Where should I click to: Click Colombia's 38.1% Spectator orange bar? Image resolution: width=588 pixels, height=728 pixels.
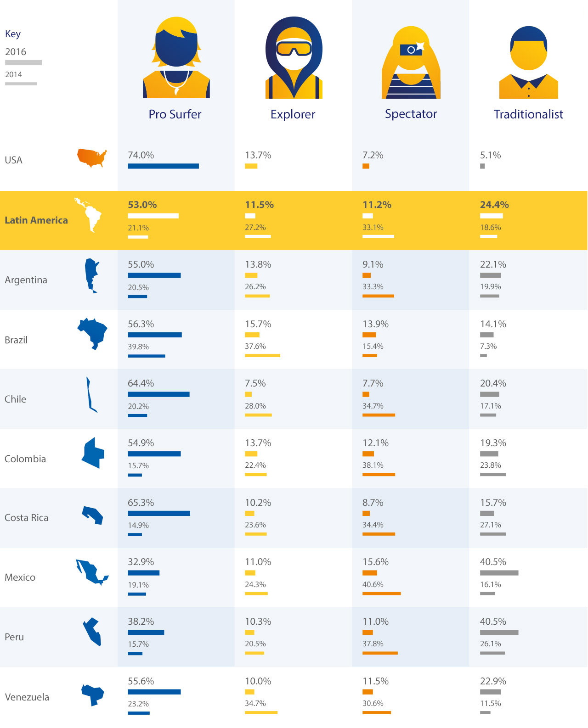point(379,475)
